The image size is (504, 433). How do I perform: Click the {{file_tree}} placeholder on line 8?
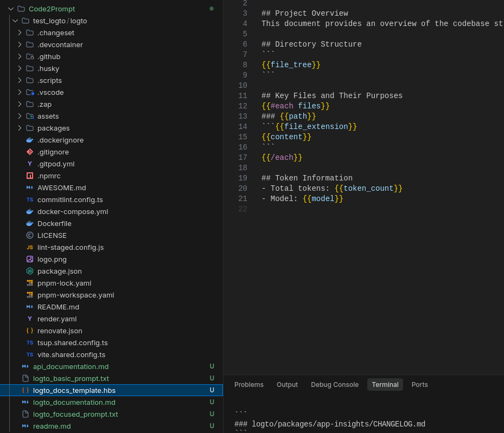291,65
